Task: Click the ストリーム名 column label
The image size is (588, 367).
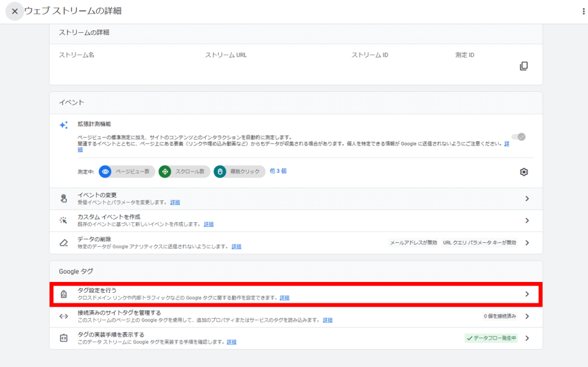Action: [76, 55]
